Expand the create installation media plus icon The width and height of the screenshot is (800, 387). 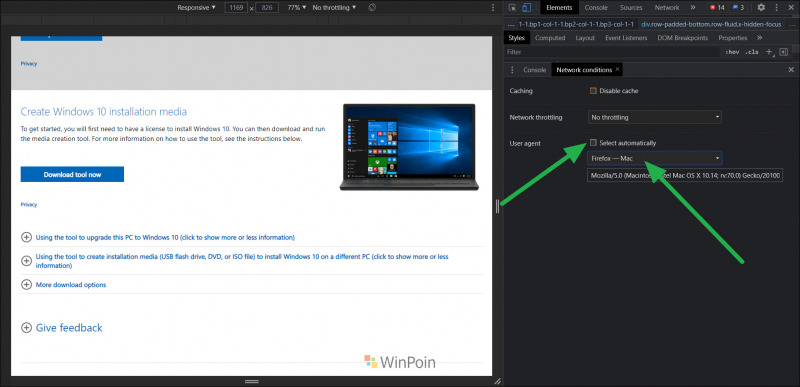(26, 261)
